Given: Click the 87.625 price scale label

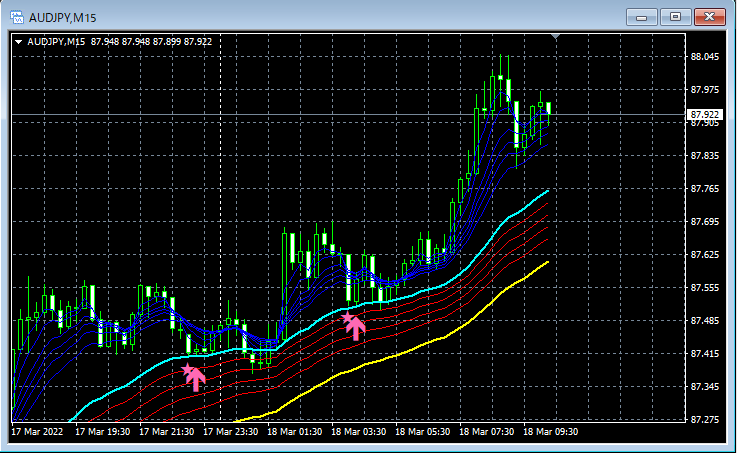Looking at the screenshot, I should coord(705,254).
